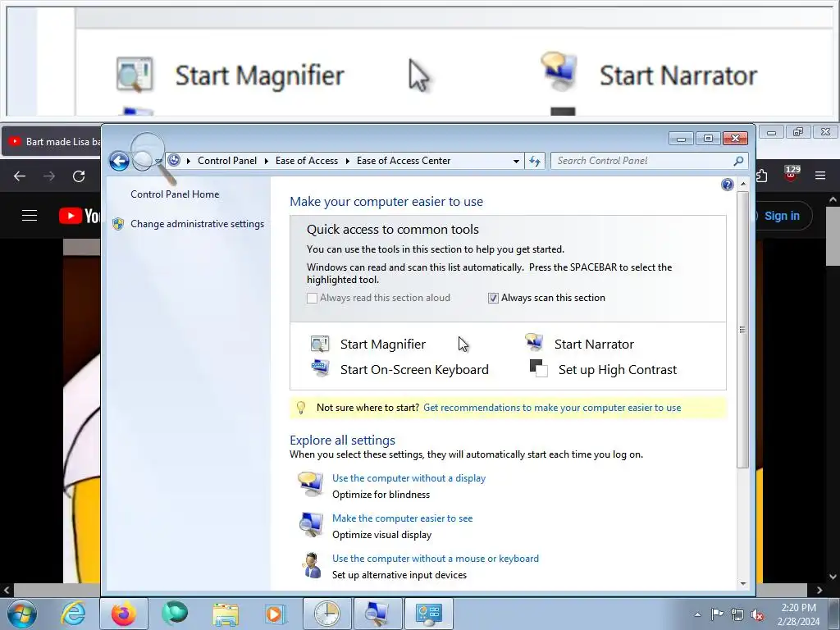Click the icon for computer without mouse or keyboard
Image resolution: width=840 pixels, height=630 pixels.
click(311, 565)
